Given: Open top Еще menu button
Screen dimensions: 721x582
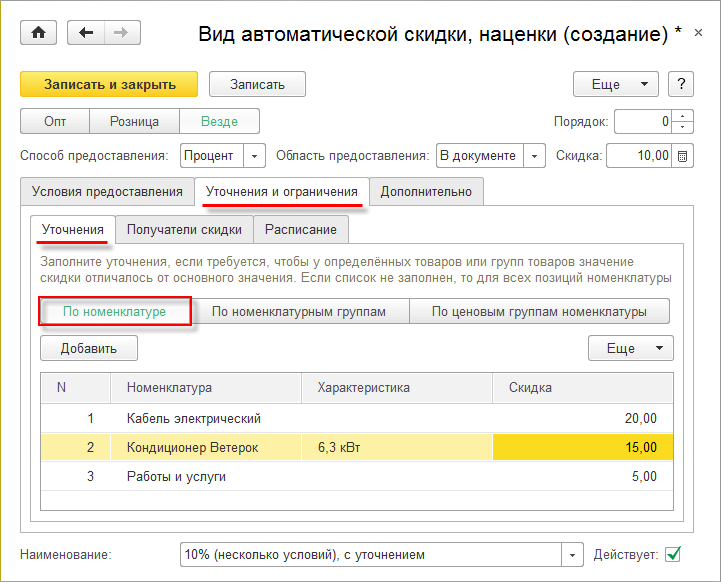Looking at the screenshot, I should pos(615,84).
